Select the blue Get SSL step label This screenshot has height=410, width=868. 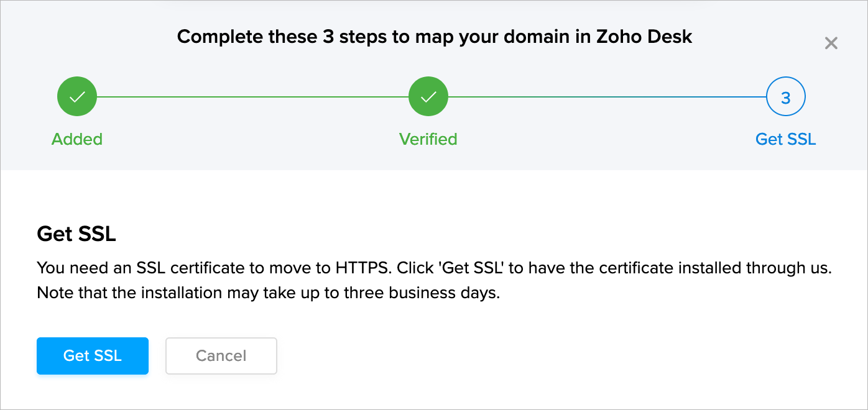pyautogui.click(x=786, y=139)
